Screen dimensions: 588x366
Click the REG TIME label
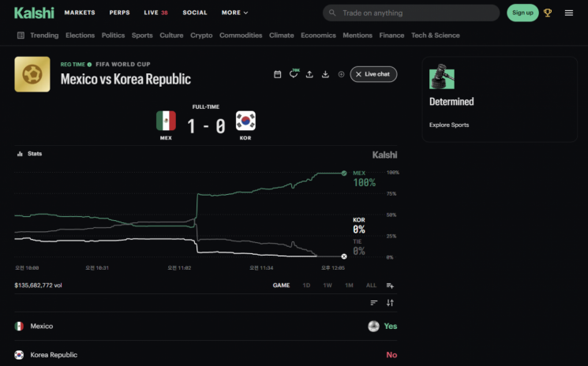click(x=73, y=65)
